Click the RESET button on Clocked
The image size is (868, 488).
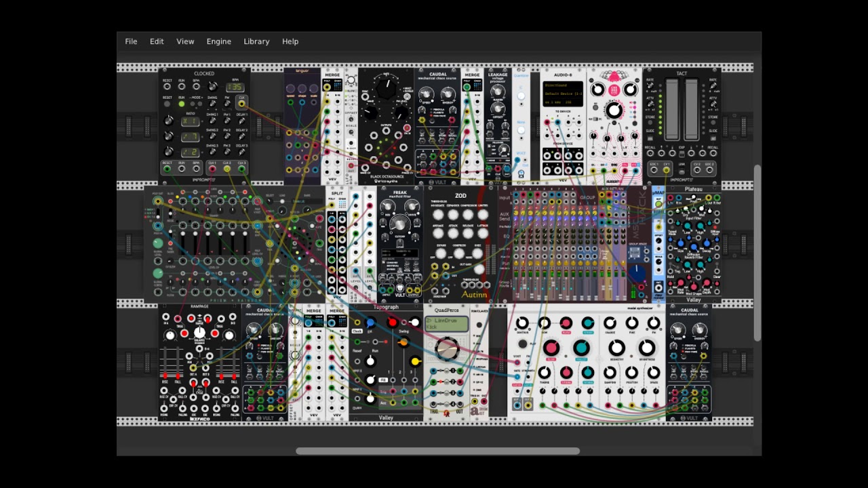coord(167,104)
